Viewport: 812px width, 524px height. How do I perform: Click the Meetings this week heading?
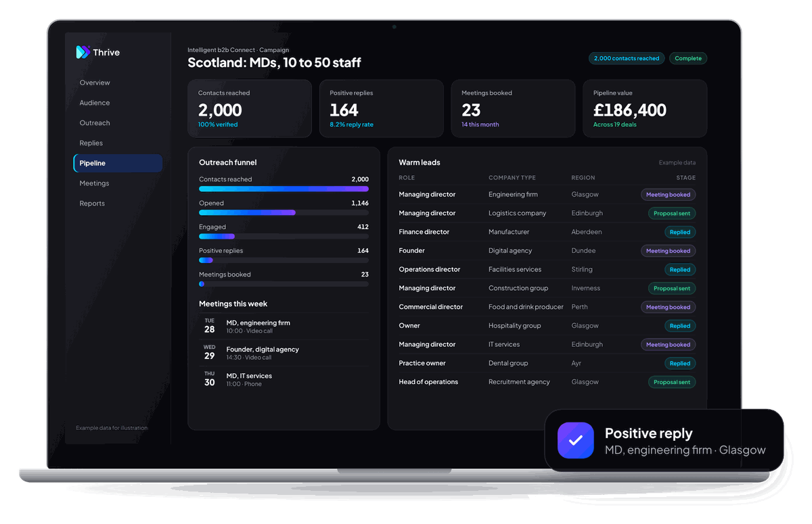tap(233, 304)
